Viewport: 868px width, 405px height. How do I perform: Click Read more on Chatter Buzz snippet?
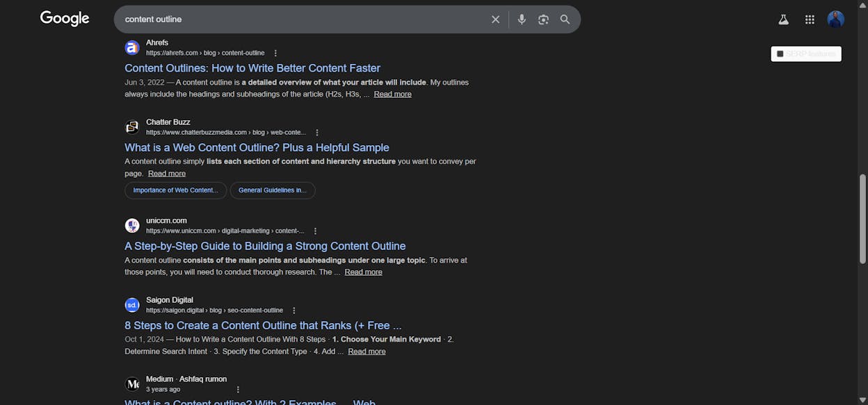pos(167,173)
